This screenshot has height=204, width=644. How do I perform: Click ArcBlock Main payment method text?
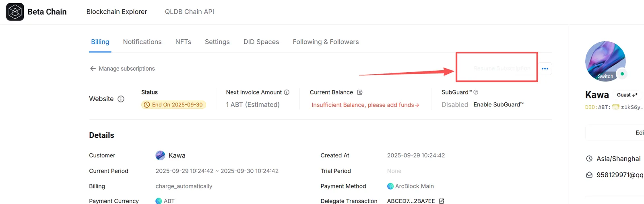click(415, 186)
